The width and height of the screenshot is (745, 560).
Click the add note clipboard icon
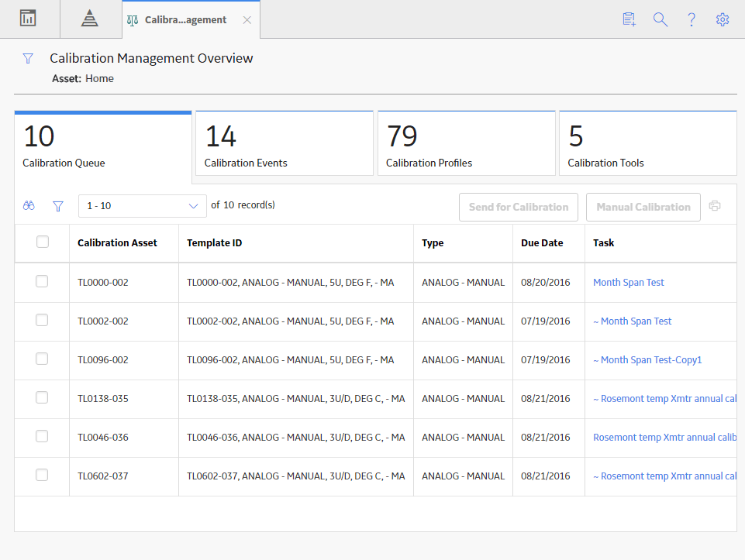click(629, 19)
